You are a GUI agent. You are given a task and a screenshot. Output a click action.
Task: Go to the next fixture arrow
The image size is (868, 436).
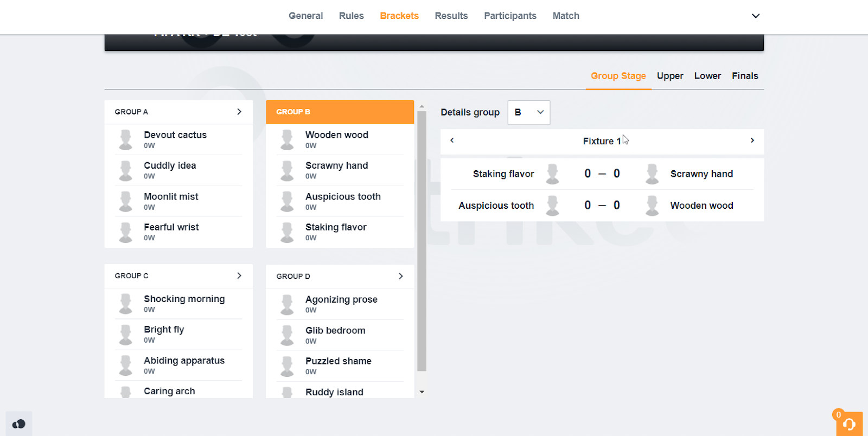(752, 140)
